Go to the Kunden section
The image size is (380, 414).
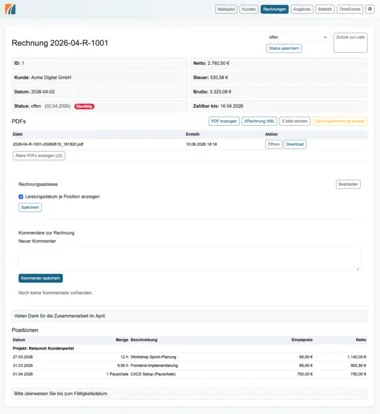249,9
